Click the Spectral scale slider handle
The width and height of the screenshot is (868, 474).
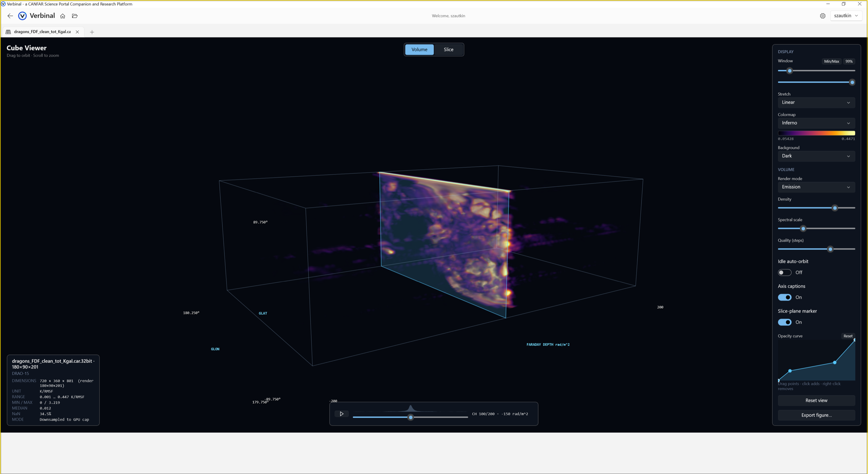pyautogui.click(x=803, y=229)
